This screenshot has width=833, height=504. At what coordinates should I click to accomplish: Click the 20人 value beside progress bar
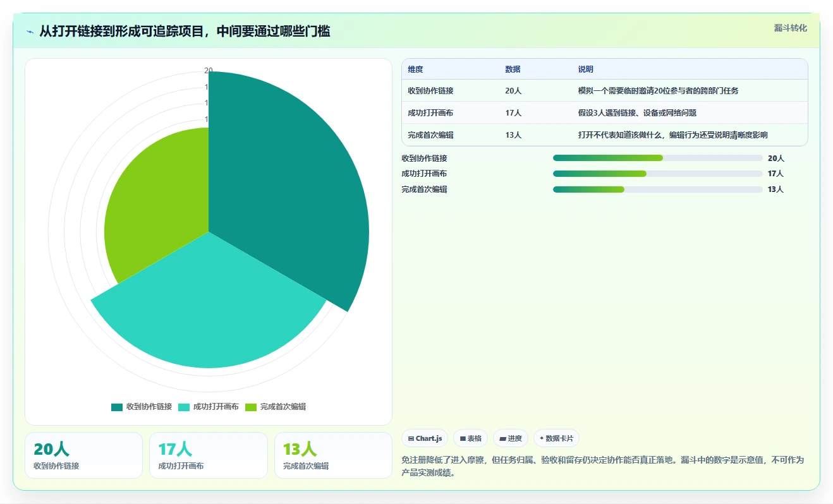(775, 159)
